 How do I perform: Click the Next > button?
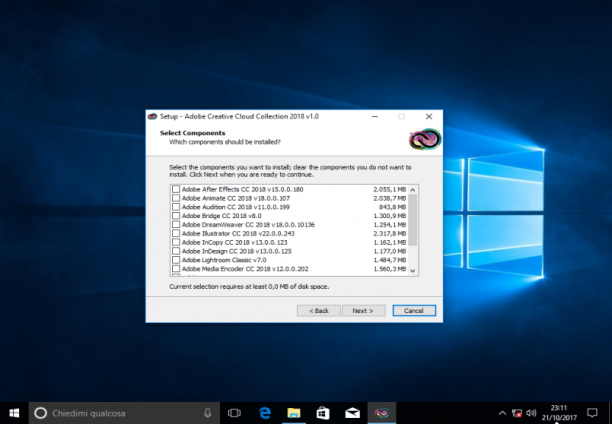tap(363, 311)
